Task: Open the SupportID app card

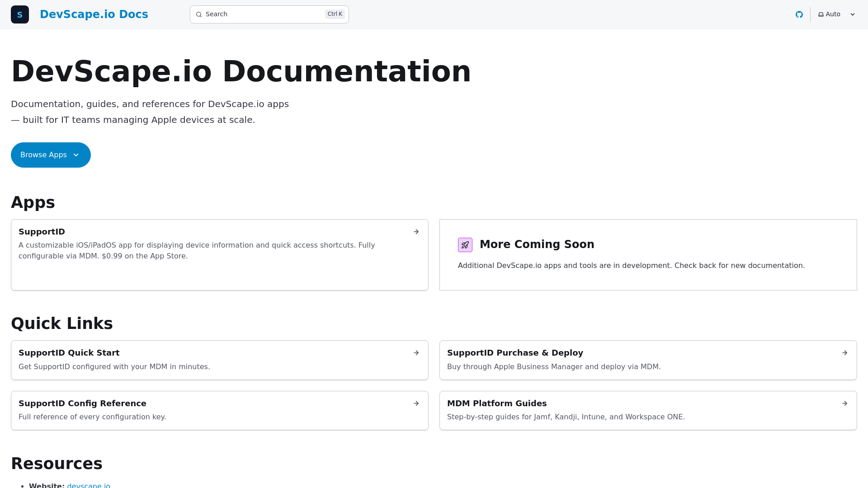Action: (x=220, y=255)
